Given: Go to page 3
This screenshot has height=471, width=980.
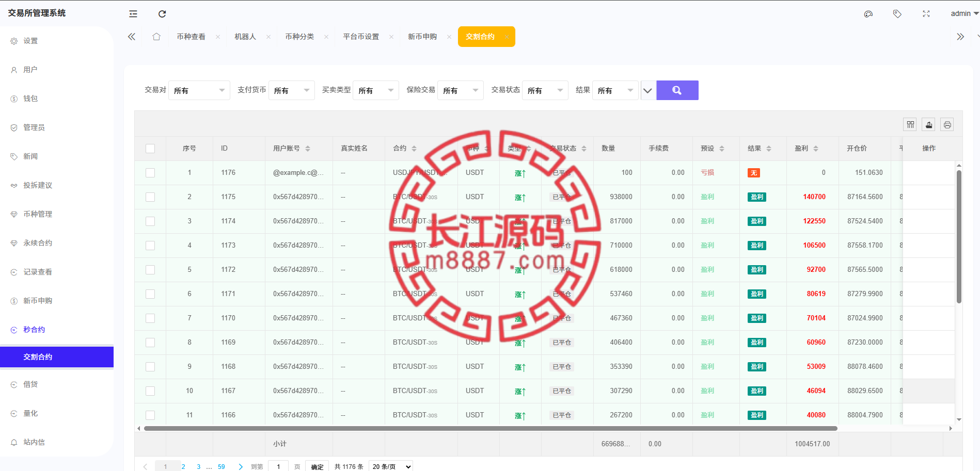Looking at the screenshot, I should [x=199, y=466].
